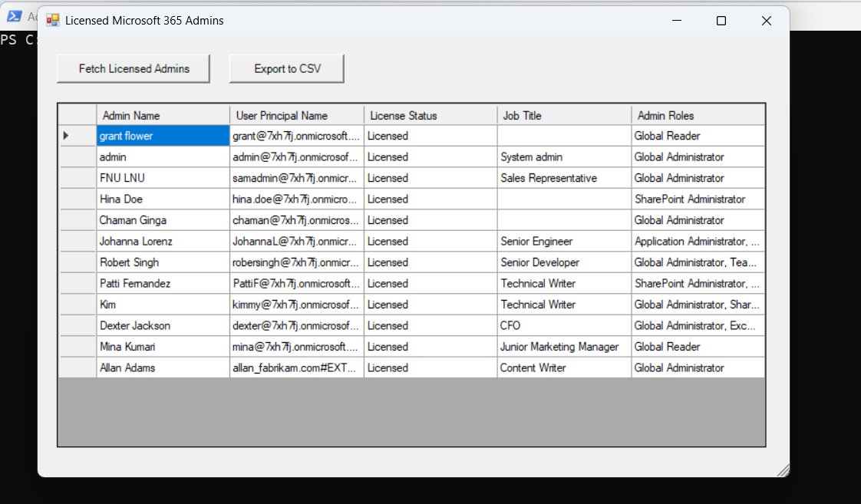Select the 'Chaman Ginga' name cell
861x504 pixels.
163,220
